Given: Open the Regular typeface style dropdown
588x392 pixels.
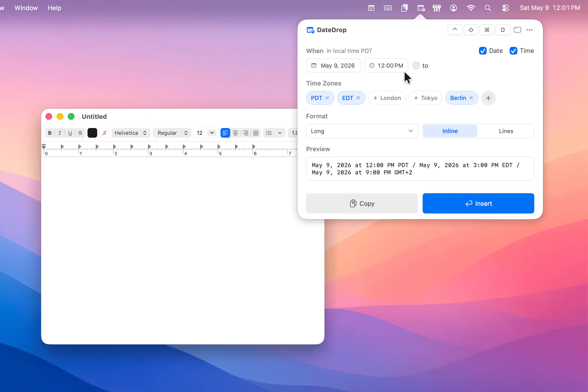Looking at the screenshot, I should click(172, 133).
